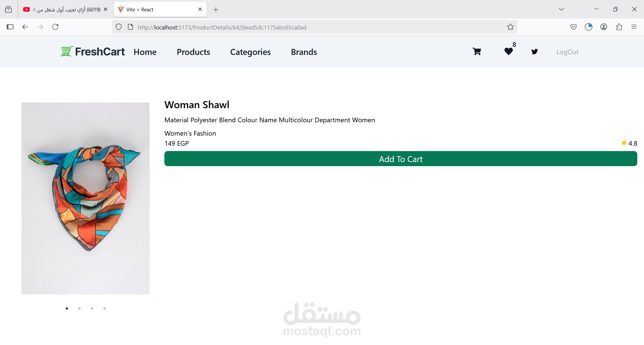
Task: Open a new browser tab
Action: 216,10
